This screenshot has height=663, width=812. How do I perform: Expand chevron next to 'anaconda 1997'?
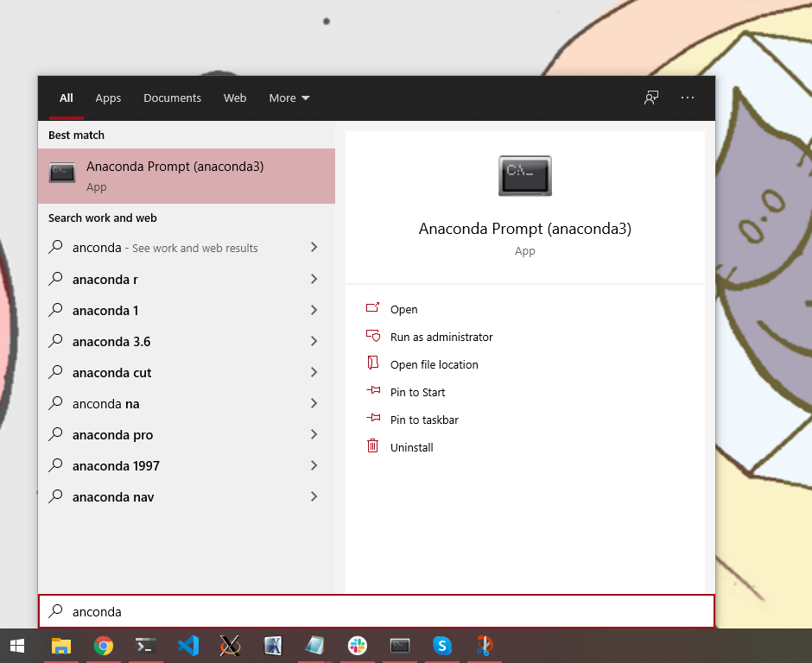(x=314, y=465)
